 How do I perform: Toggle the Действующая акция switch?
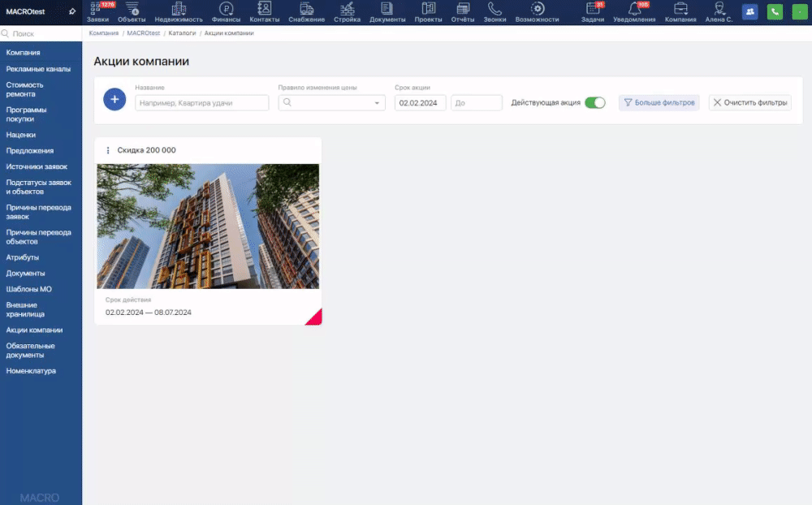(594, 103)
